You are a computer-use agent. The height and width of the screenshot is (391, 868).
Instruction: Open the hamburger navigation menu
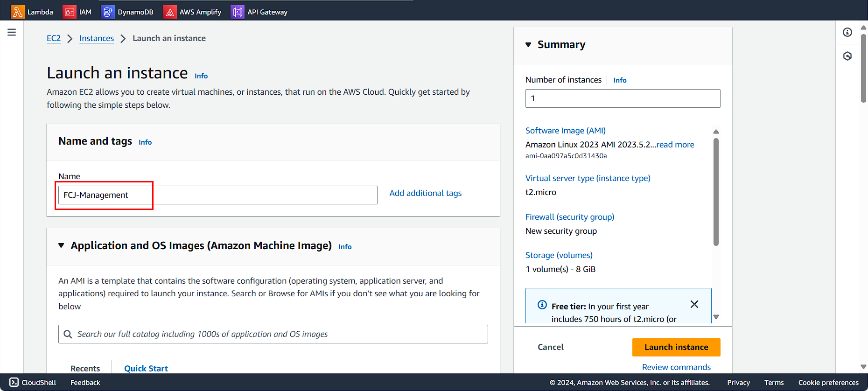tap(12, 32)
